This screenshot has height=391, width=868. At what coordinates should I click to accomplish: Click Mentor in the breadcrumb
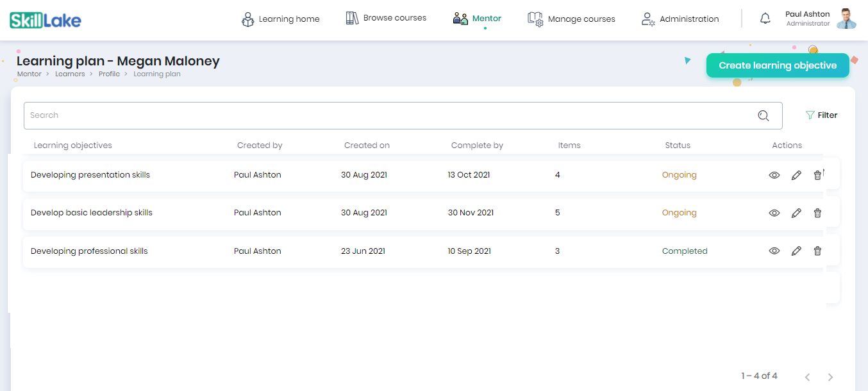click(29, 74)
